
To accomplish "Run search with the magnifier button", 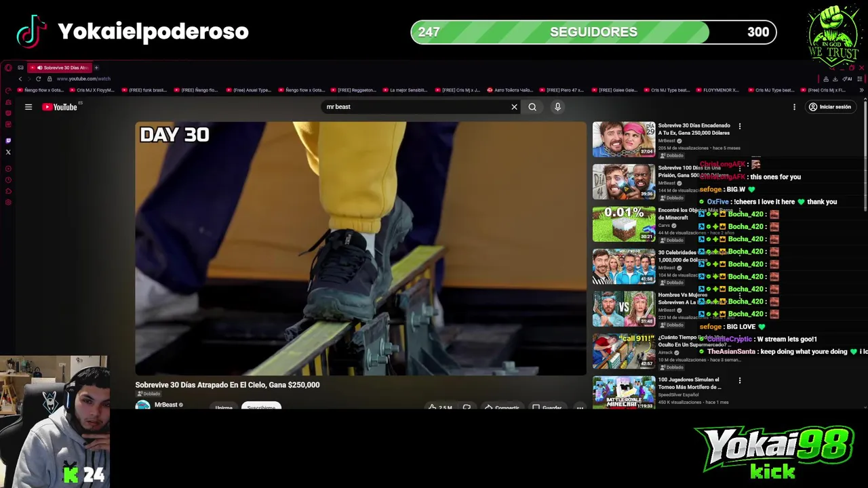I will 532,106.
